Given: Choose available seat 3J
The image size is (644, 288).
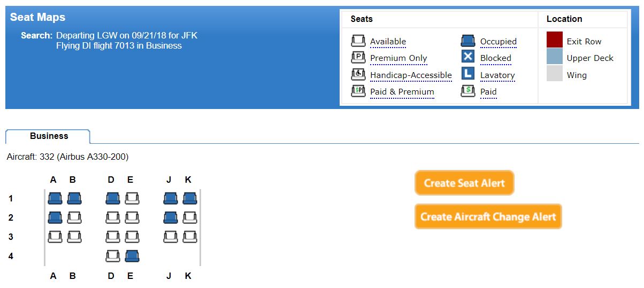Looking at the screenshot, I should 171,237.
